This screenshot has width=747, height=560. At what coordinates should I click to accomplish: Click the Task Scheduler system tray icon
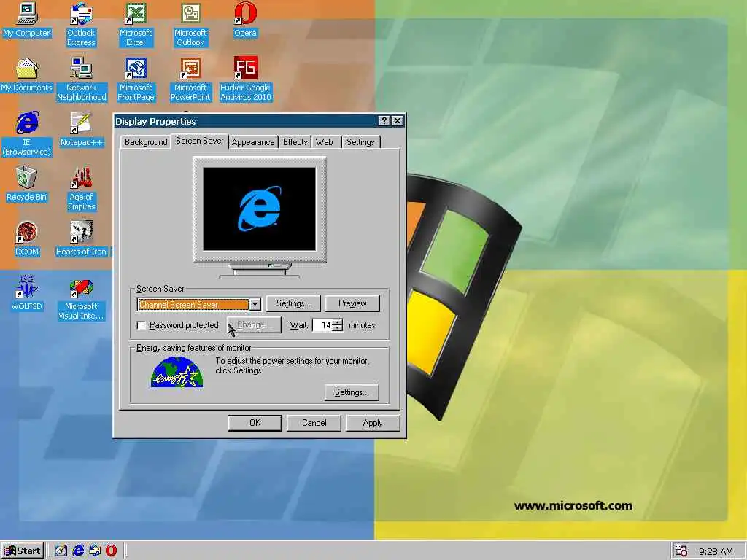tap(681, 551)
